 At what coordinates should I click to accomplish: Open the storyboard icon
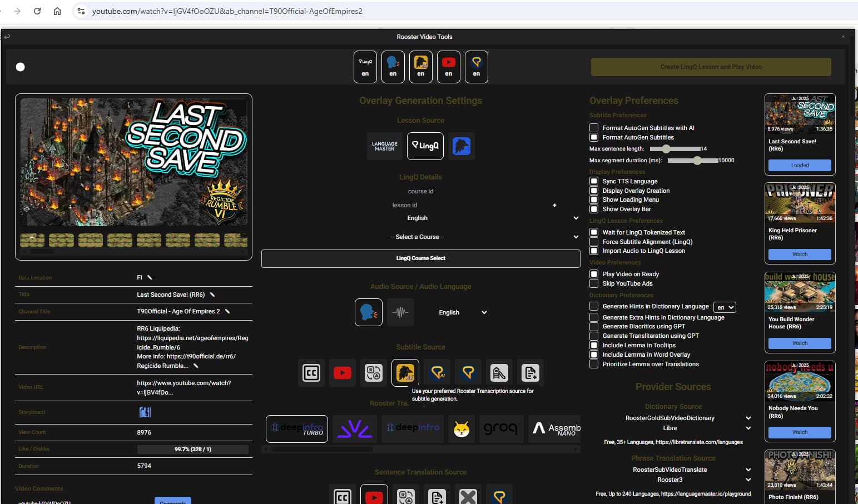145,412
